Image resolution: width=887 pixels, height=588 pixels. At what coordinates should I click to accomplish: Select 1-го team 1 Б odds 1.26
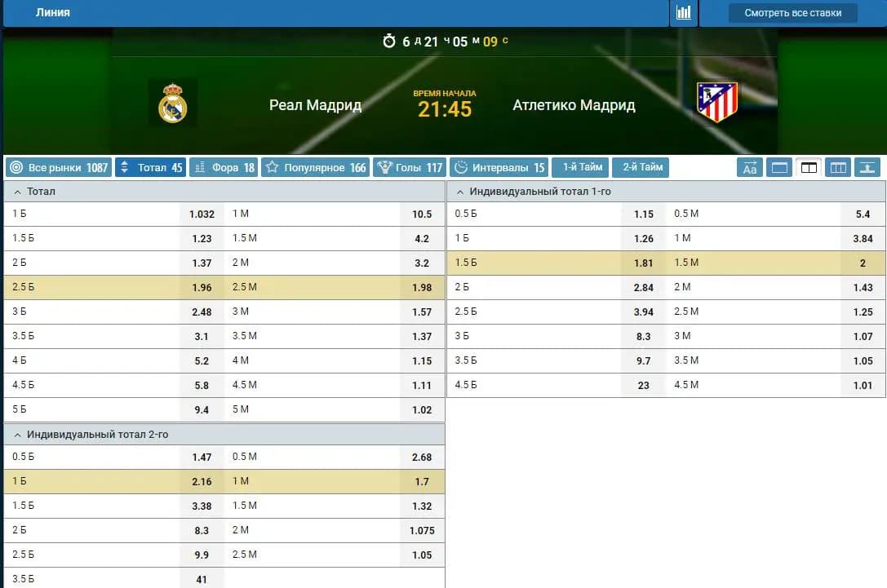pos(644,239)
